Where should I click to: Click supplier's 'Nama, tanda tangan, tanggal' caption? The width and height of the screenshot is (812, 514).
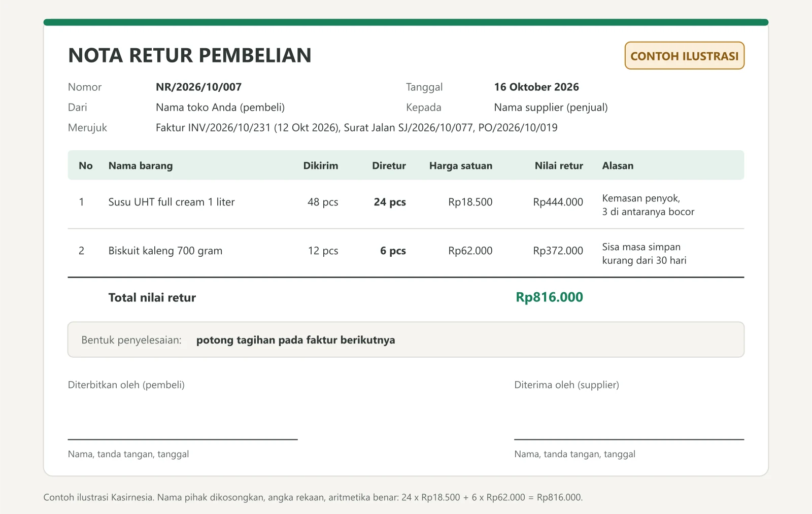575,454
